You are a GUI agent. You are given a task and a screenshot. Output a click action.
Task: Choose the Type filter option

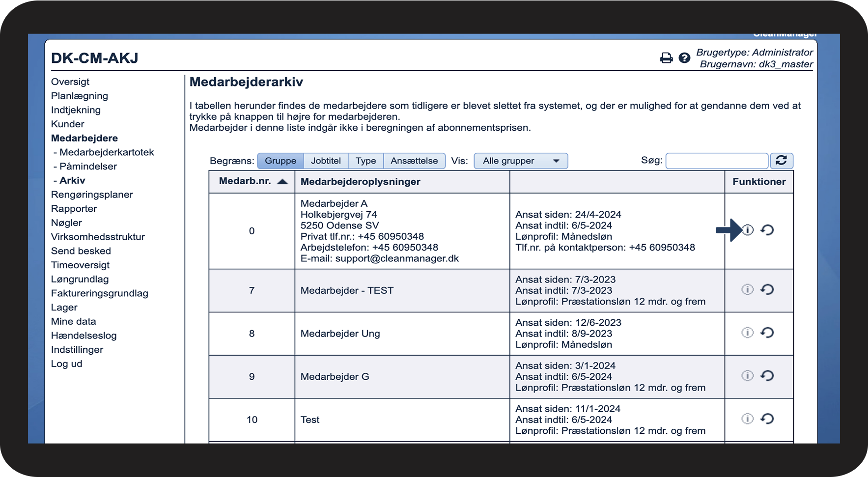pyautogui.click(x=365, y=161)
